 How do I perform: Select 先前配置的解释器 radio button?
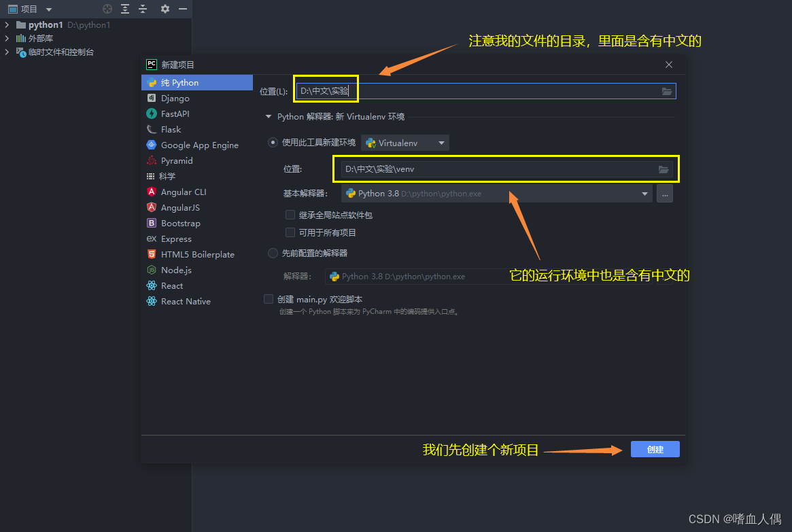(273, 253)
